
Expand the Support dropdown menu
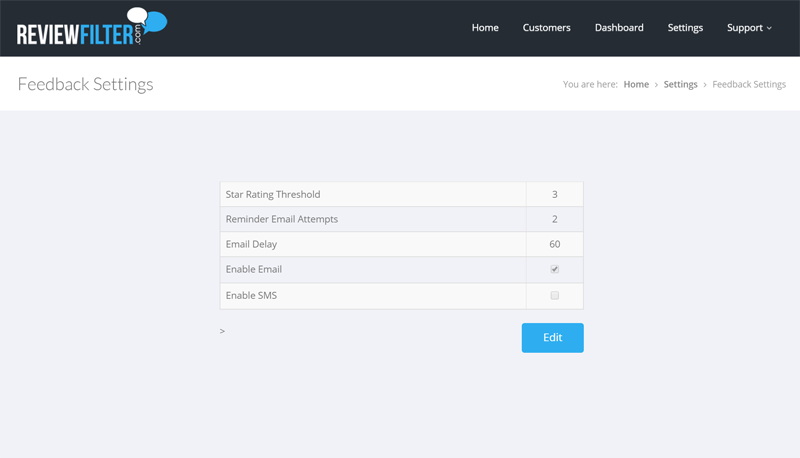coord(749,28)
